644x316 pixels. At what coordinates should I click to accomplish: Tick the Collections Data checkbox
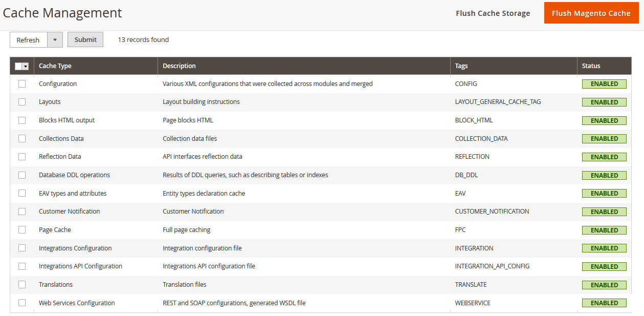coord(22,138)
